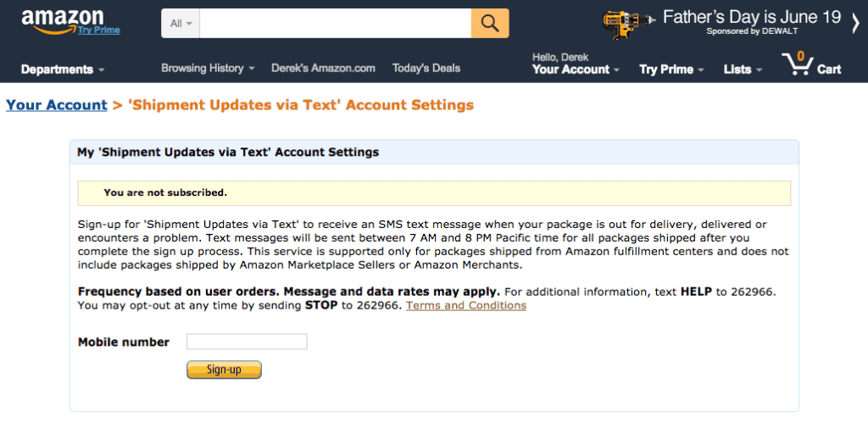Click the yellow Sign-up button
Screen dimensions: 868x434
click(224, 370)
